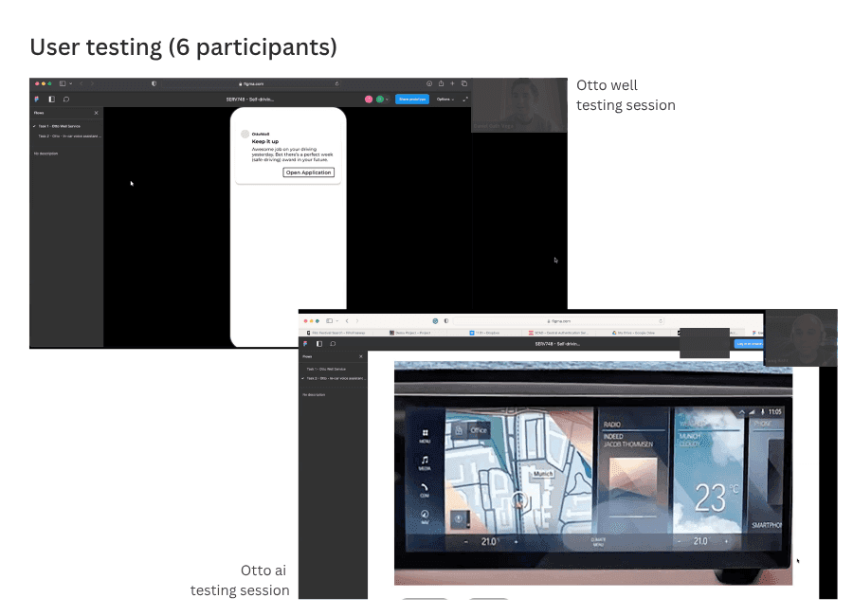Tap voice microphone tile on car map
The image size is (853, 616).
(x=460, y=519)
